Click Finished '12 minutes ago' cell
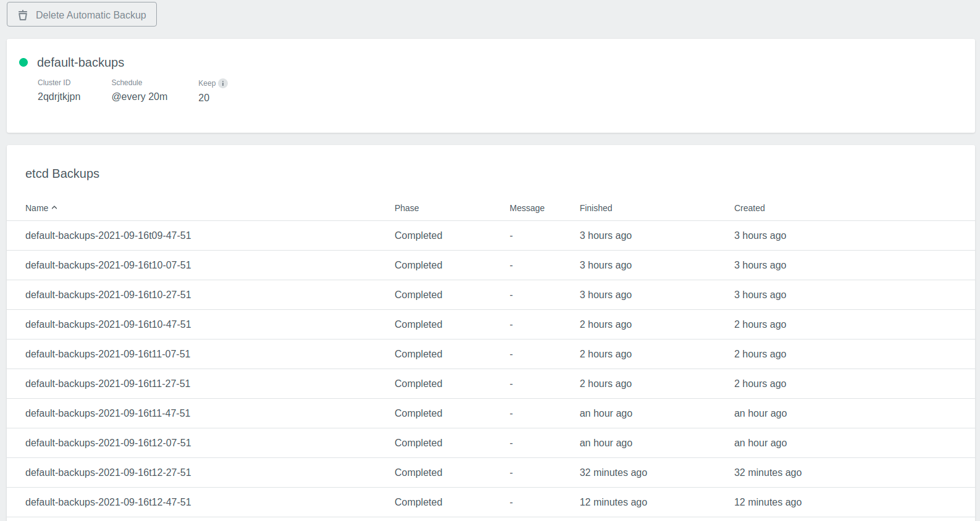 click(x=613, y=502)
